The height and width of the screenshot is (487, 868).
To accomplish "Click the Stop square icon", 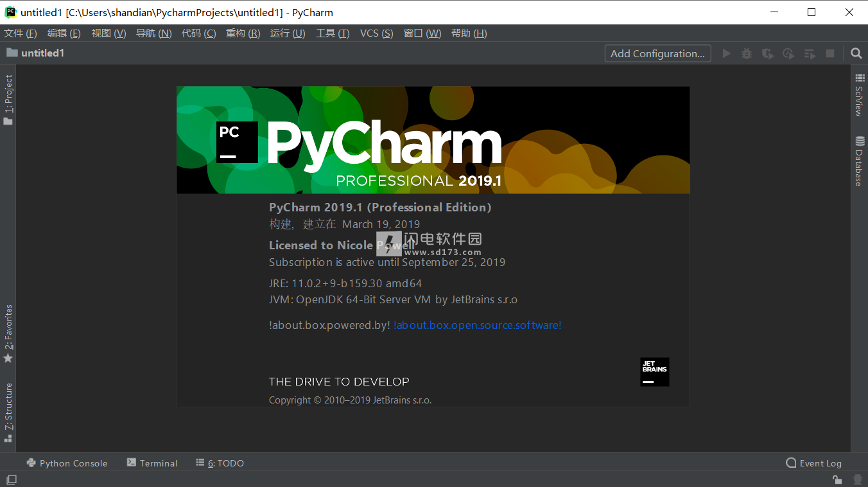I will pos(830,53).
